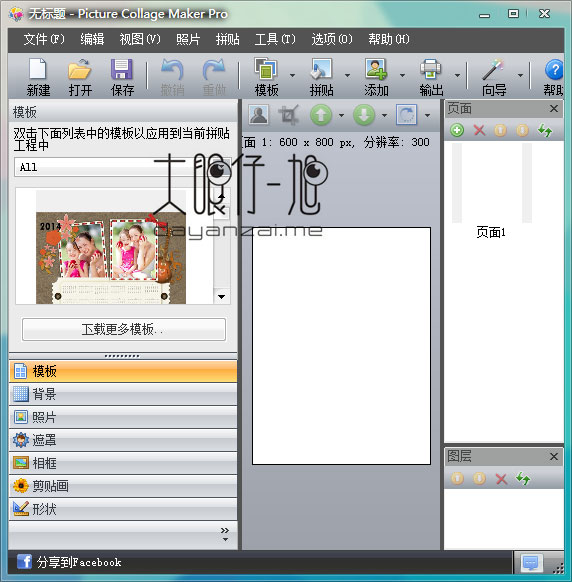Expand the rotate icon's dropdown arrow
572x582 pixels.
coord(428,115)
